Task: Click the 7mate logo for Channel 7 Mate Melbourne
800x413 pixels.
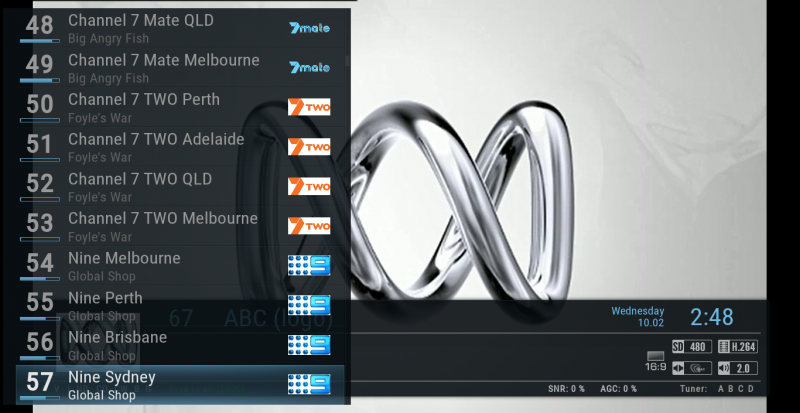Action: (309, 67)
